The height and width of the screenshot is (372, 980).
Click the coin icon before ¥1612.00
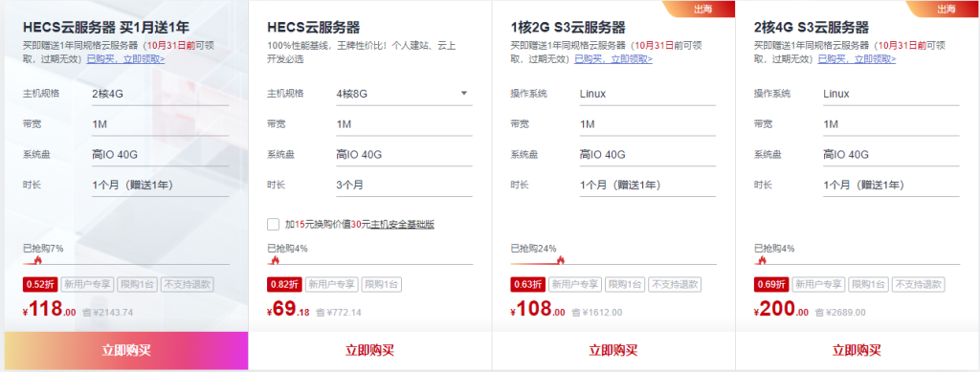click(575, 312)
